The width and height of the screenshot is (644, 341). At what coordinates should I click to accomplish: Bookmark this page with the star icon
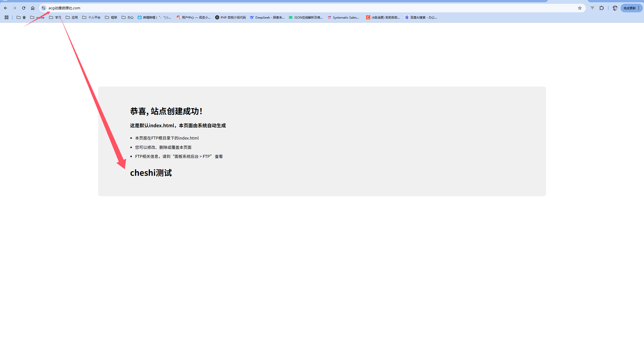pyautogui.click(x=580, y=8)
